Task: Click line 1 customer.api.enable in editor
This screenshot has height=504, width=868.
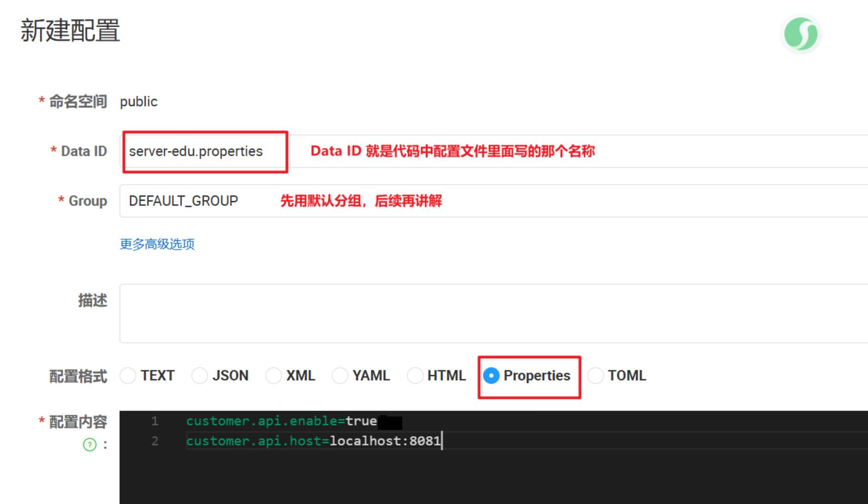Action: click(x=282, y=421)
